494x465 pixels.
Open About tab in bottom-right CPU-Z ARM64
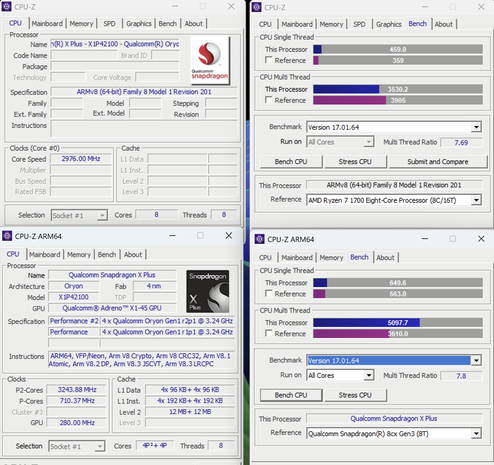pyautogui.click(x=386, y=258)
